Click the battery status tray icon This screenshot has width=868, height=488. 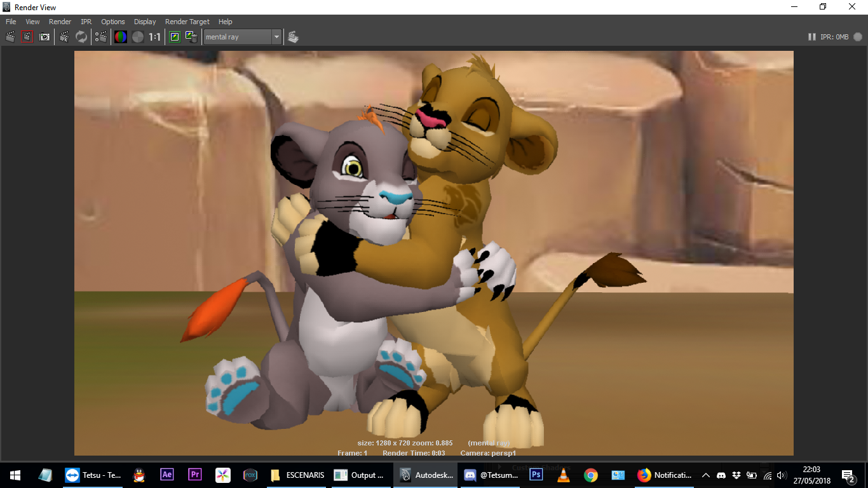(752, 475)
